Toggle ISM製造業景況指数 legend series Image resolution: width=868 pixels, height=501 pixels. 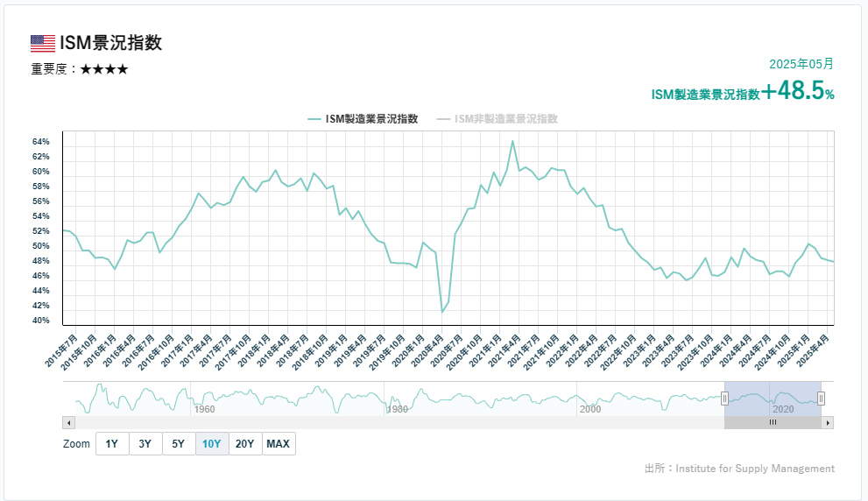click(x=363, y=119)
